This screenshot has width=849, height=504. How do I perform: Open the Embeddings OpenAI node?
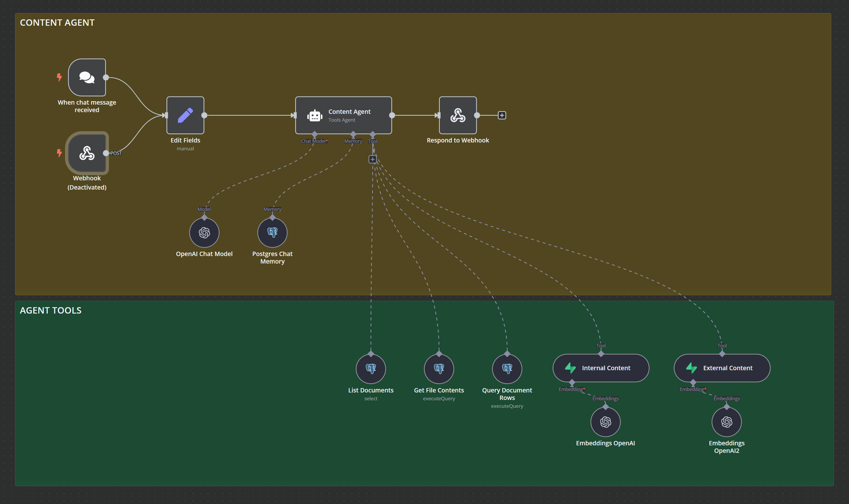(605, 422)
